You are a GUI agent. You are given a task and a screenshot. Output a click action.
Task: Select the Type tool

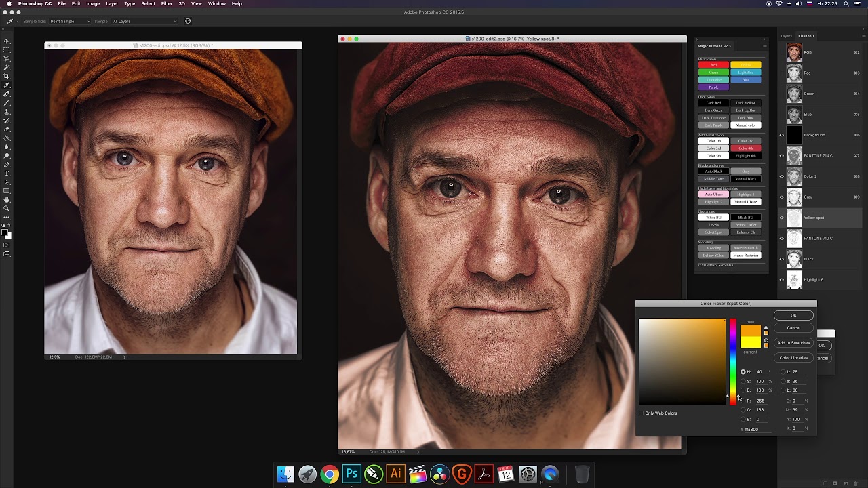coord(6,173)
